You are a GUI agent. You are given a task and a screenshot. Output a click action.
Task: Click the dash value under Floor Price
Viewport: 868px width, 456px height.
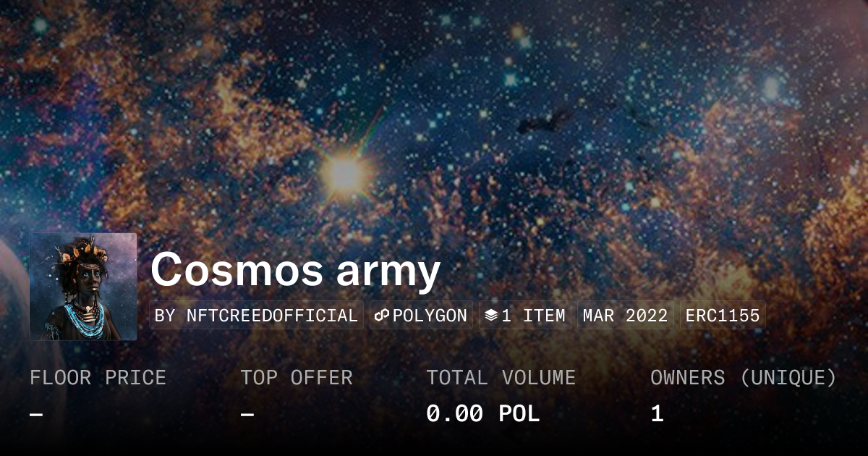pos(36,414)
